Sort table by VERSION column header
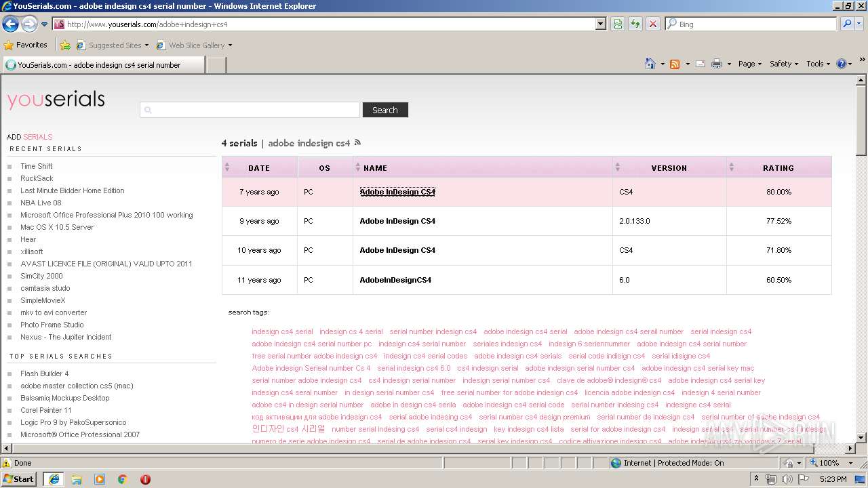868x488 pixels. [x=669, y=167]
